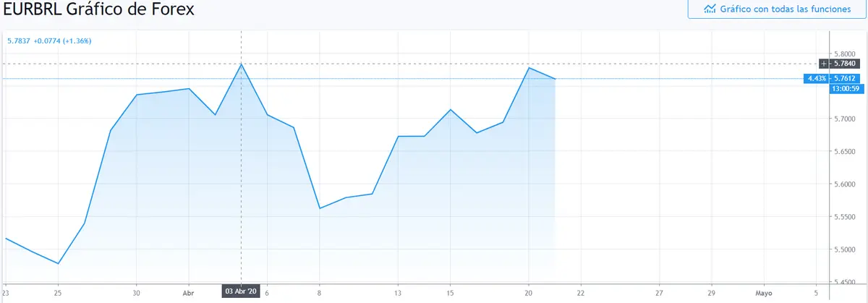The width and height of the screenshot is (868, 303).
Task: Click the 5.7837 price readout at top-left
Action: pyautogui.click(x=18, y=40)
